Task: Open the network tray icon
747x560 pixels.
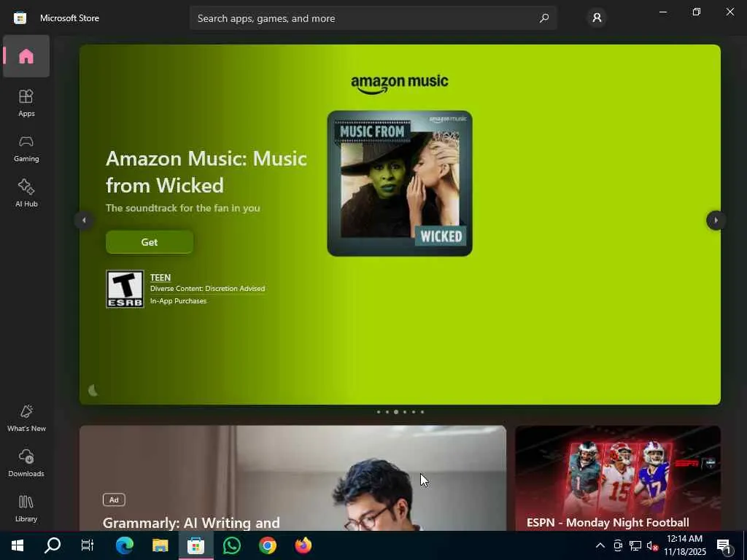Action: pos(635,545)
